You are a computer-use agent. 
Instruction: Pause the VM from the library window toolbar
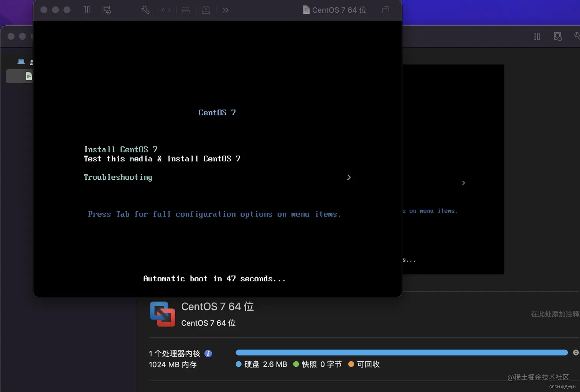tap(537, 36)
